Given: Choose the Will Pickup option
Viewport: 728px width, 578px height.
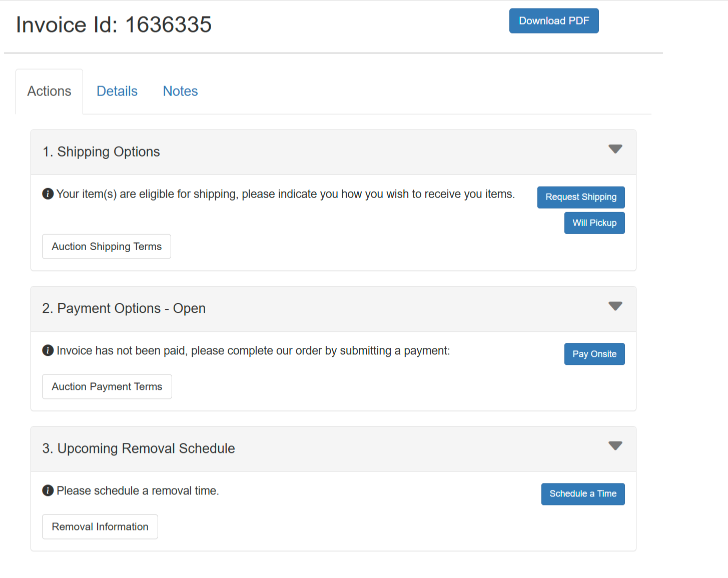Looking at the screenshot, I should (x=594, y=223).
